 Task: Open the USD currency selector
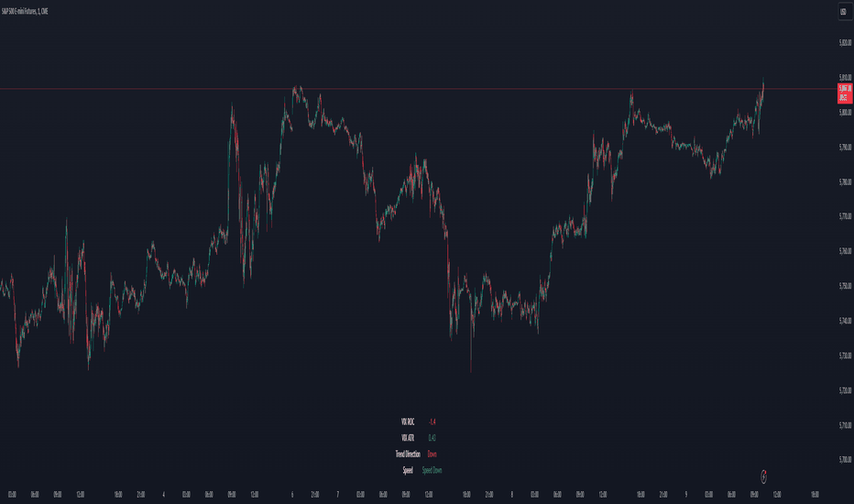coord(844,11)
